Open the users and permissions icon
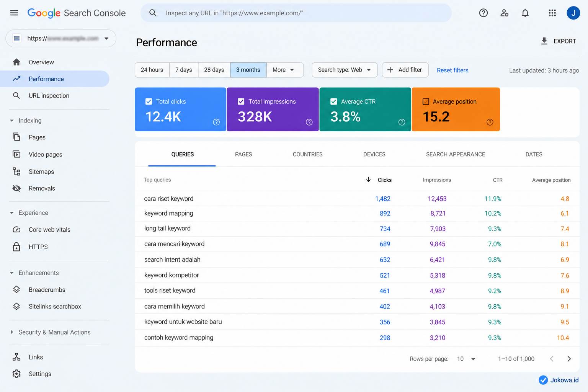 (x=505, y=13)
